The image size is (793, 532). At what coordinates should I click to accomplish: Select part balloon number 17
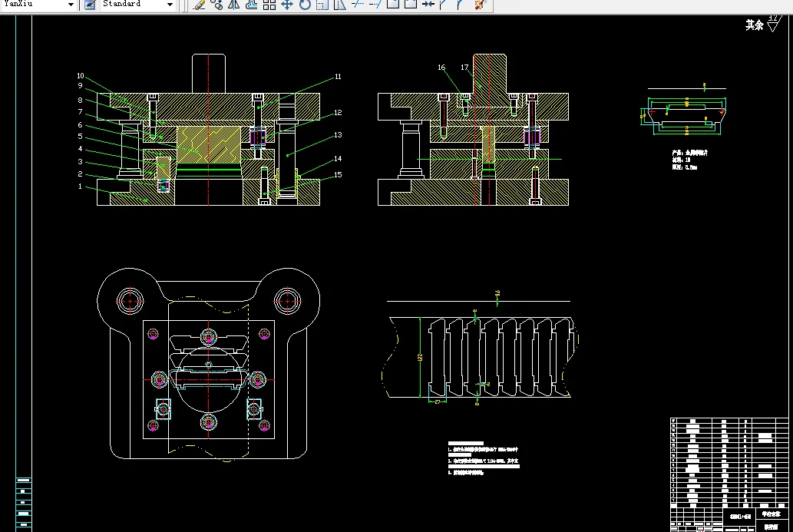464,68
